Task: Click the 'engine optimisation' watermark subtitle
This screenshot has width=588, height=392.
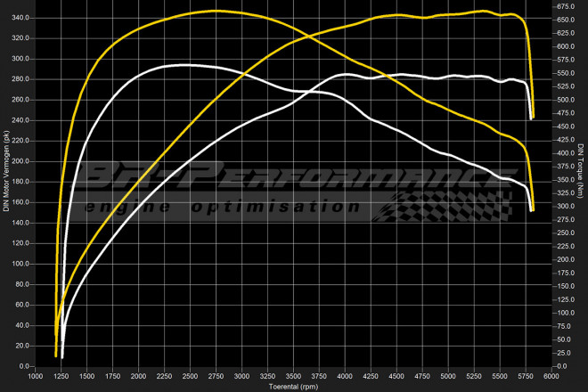Action: [223, 208]
